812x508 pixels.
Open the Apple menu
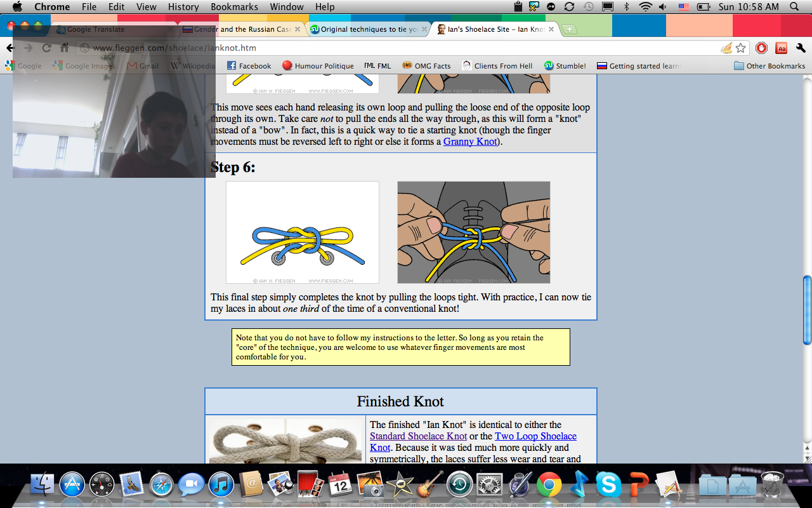[17, 7]
